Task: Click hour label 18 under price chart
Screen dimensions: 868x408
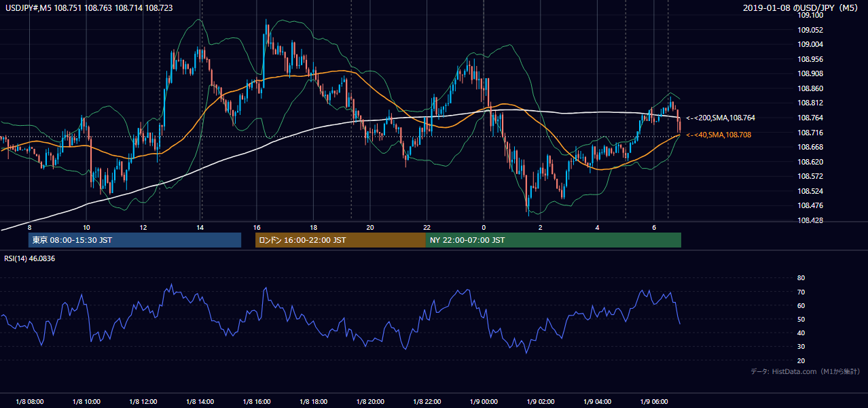Action: coord(313,227)
